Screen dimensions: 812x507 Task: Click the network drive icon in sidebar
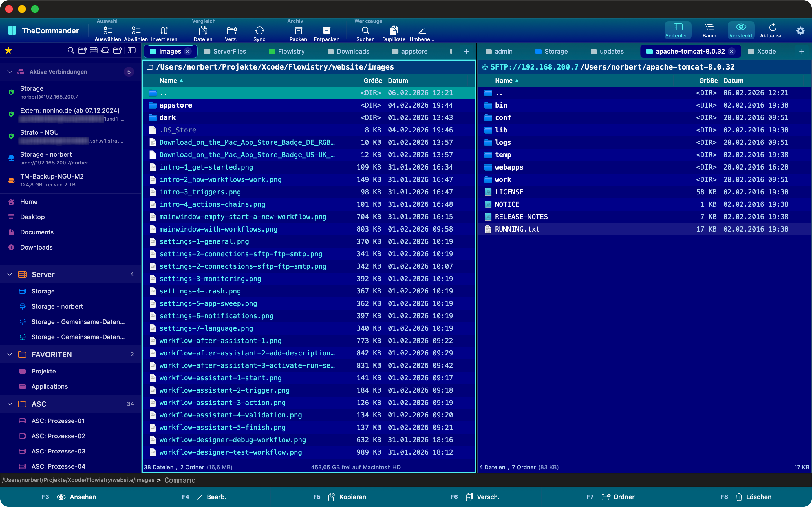coord(105,51)
